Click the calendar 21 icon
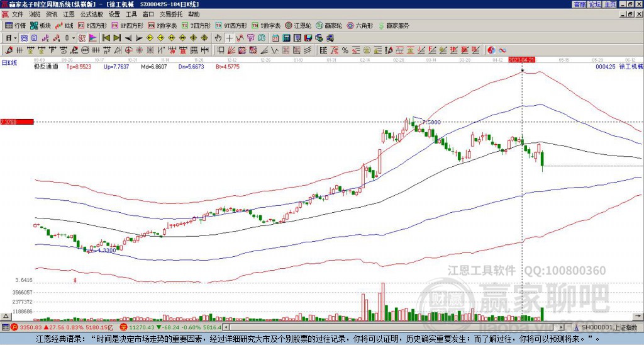Image resolution: width=644 pixels, height=345 pixels. click(x=275, y=38)
